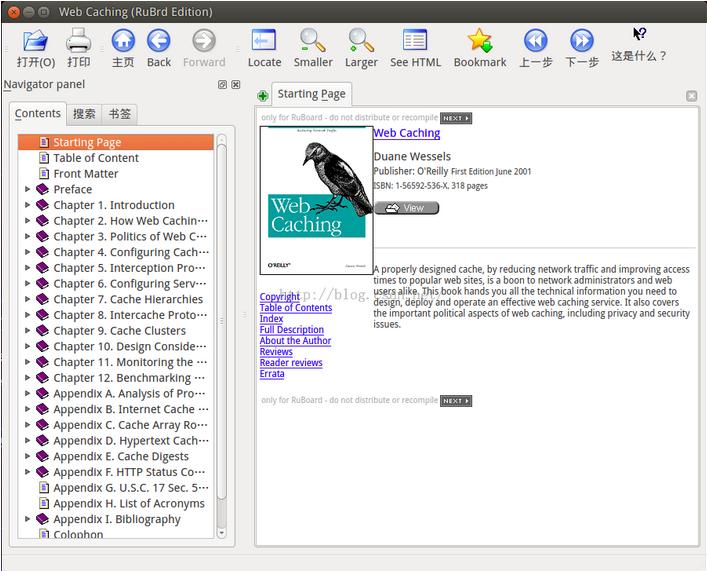The image size is (707, 572).
Task: Click the book icon beside Preface
Action: [x=42, y=189]
